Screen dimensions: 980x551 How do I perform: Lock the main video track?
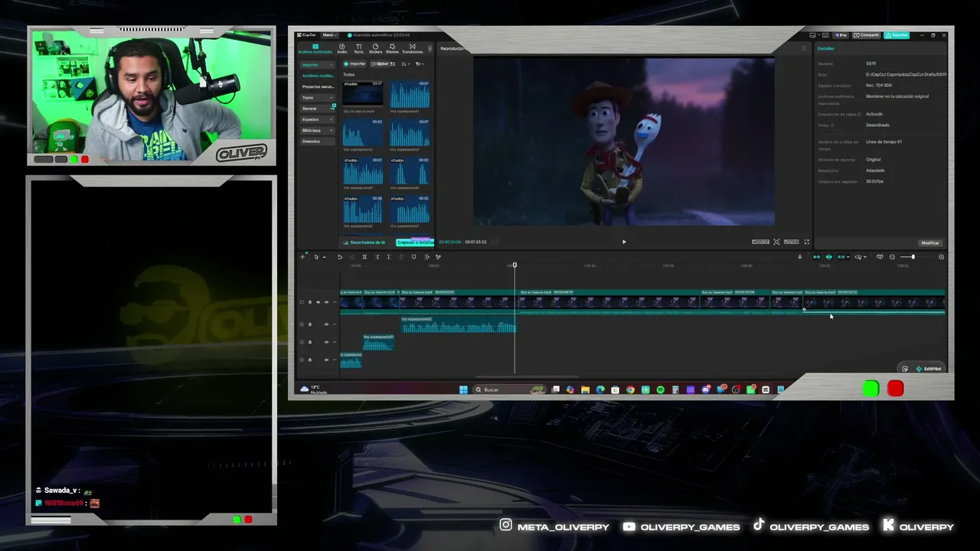pyautogui.click(x=310, y=302)
